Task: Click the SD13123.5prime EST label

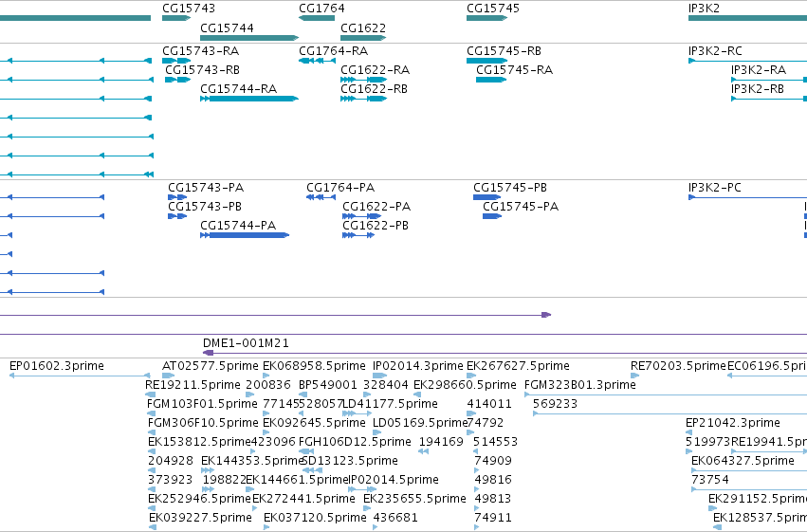Action: pyautogui.click(x=350, y=461)
